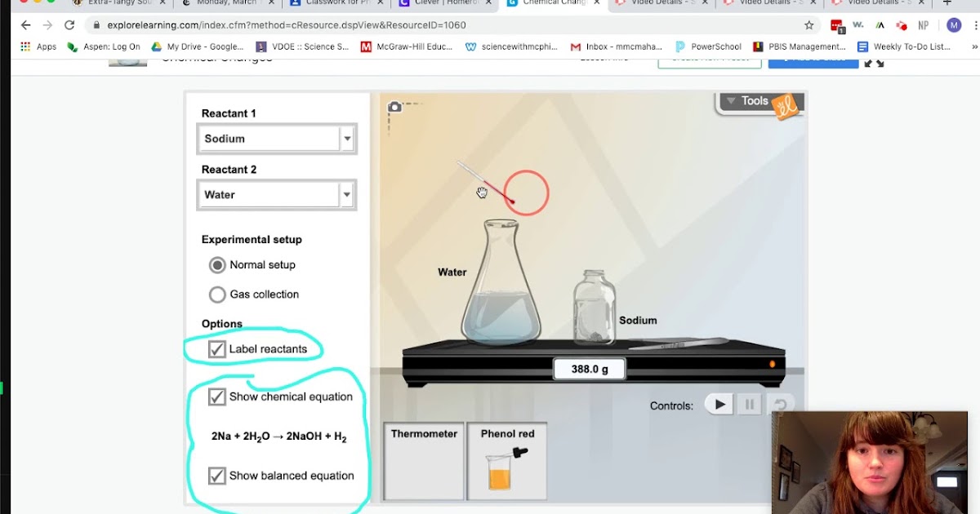Viewport: 980px width, 514px height.
Task: Click the scale reading 388.0 g
Action: pos(590,369)
